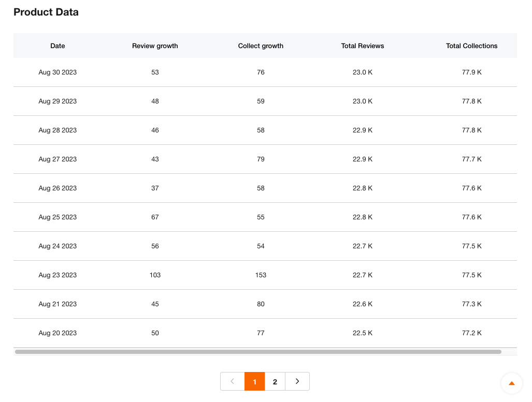532x402 pixels.
Task: Select the Aug 30 2023 row
Action: coord(259,72)
